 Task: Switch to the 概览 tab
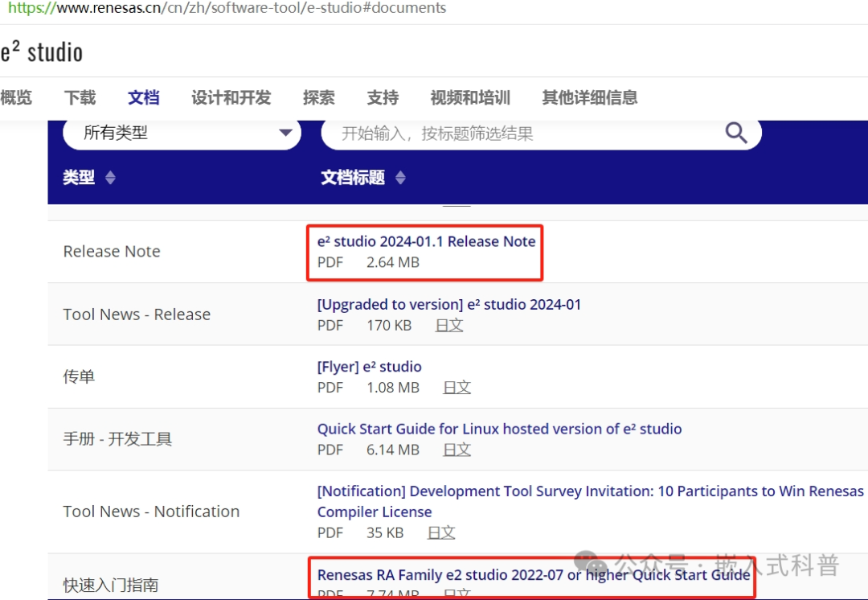(x=16, y=97)
